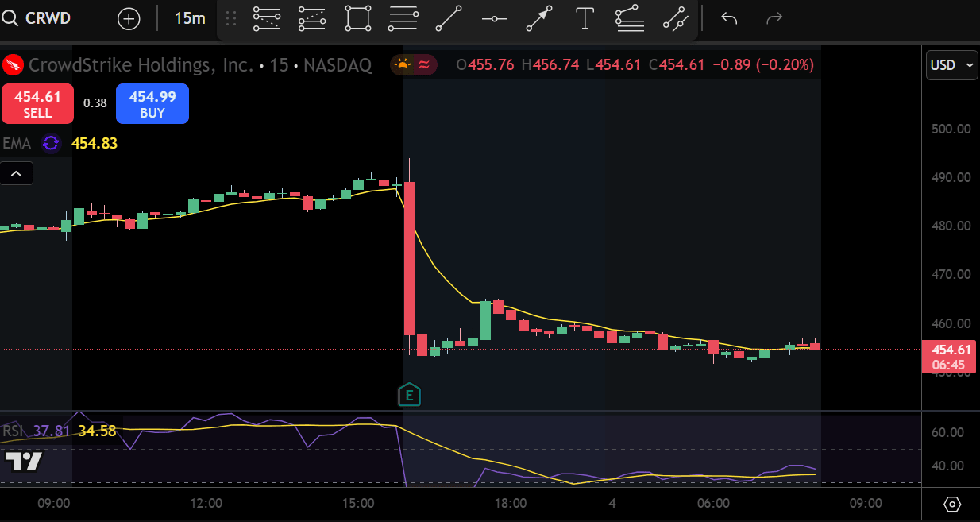980x522 pixels.
Task: Click the earnings E marker on chart
Action: (x=410, y=395)
